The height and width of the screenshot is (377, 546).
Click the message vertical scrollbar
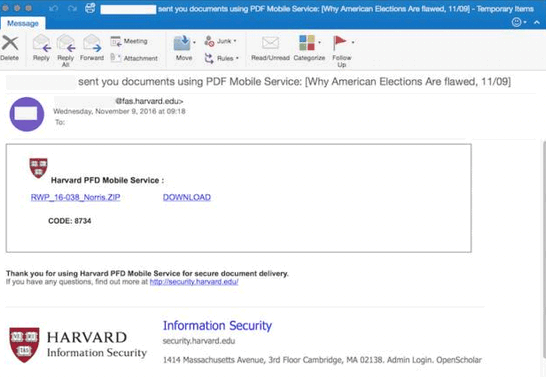(x=544, y=249)
